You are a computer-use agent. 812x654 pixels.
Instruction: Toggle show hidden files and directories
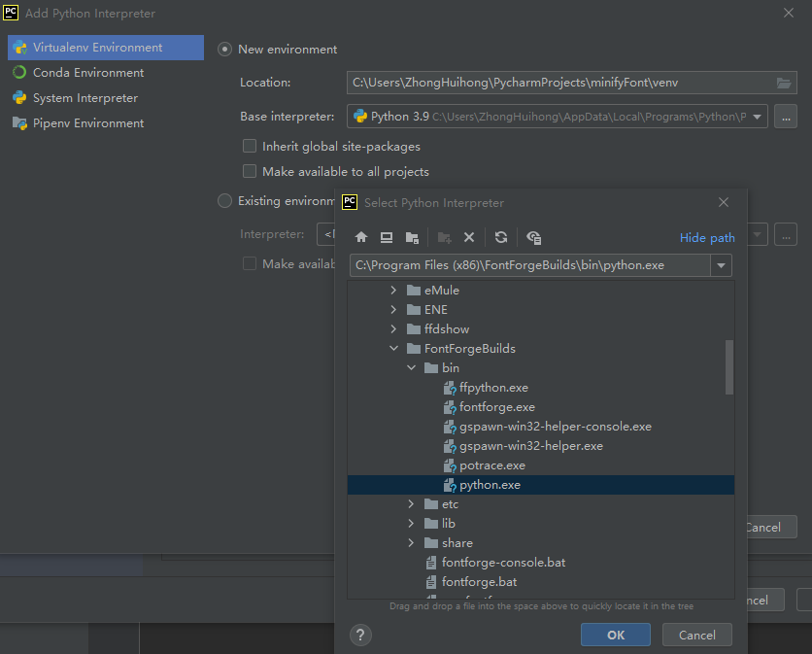[x=534, y=237]
